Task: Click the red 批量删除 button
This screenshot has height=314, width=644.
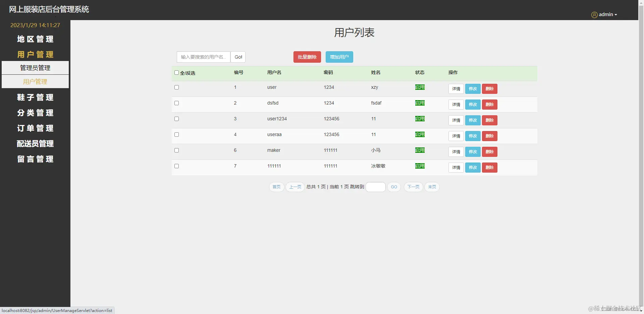Action: point(307,57)
